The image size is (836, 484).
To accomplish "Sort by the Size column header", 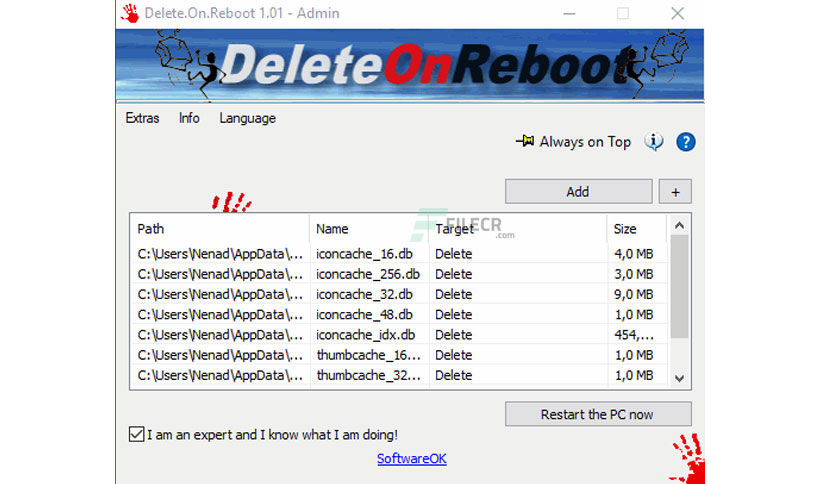I will [x=637, y=229].
